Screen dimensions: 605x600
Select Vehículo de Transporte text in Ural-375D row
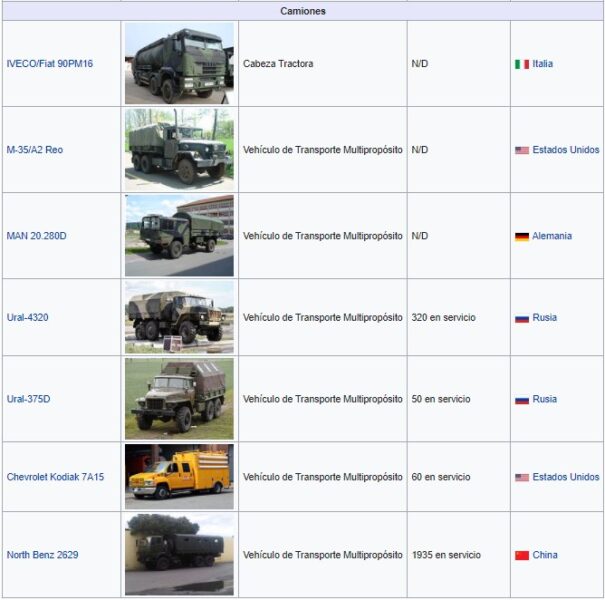[x=323, y=399]
